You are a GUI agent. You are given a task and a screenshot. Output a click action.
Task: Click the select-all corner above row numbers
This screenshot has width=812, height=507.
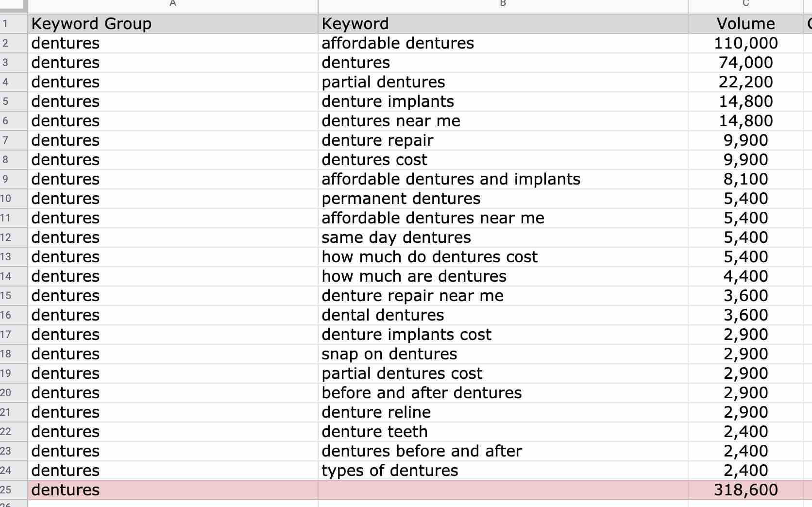tap(13, 4)
